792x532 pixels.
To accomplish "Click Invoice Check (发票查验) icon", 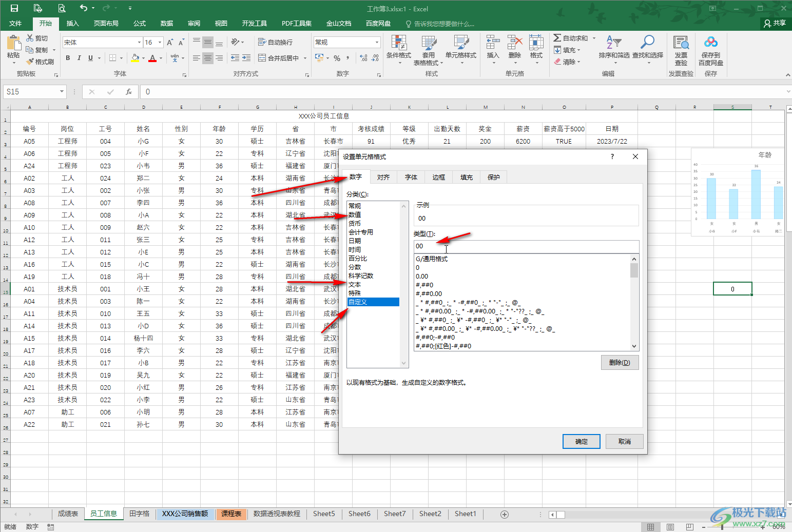I will pyautogui.click(x=681, y=43).
